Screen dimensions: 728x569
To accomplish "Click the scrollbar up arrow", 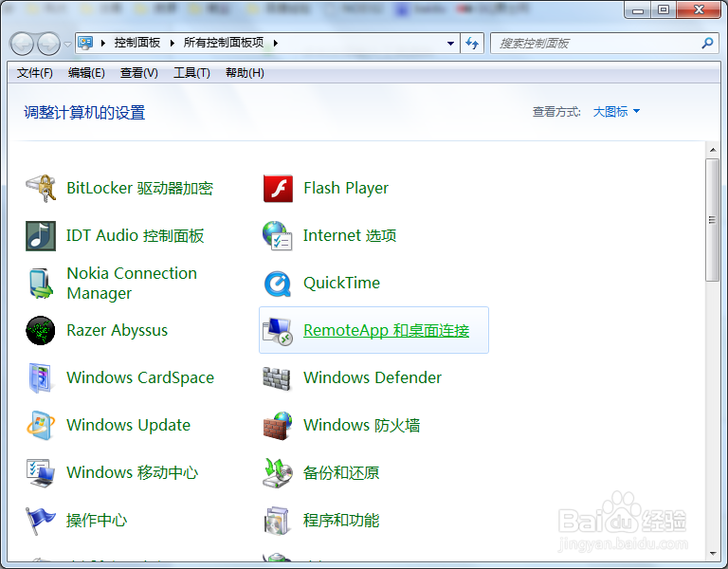I will pos(712,150).
